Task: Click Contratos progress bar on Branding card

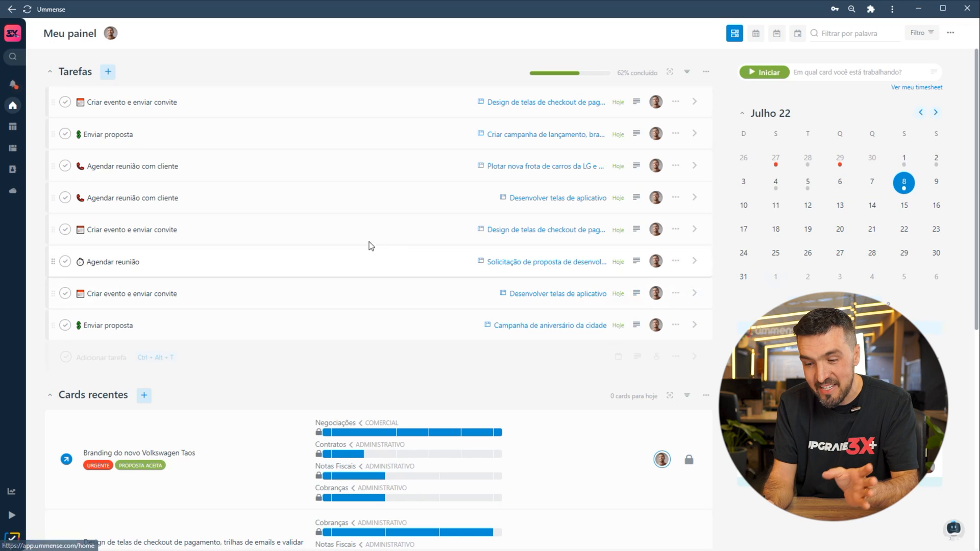Action: pyautogui.click(x=412, y=454)
